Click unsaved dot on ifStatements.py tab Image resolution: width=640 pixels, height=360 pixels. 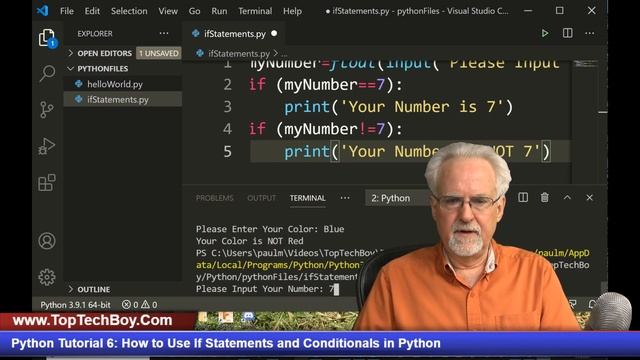(274, 33)
